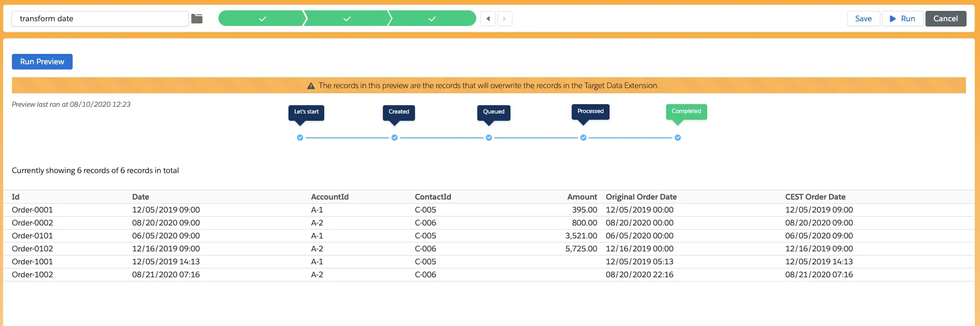Click the checkmark dot under Created
980x326 pixels.
pyautogui.click(x=394, y=138)
